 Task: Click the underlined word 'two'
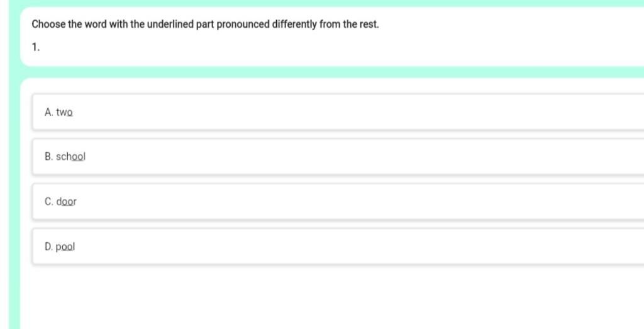(65, 112)
